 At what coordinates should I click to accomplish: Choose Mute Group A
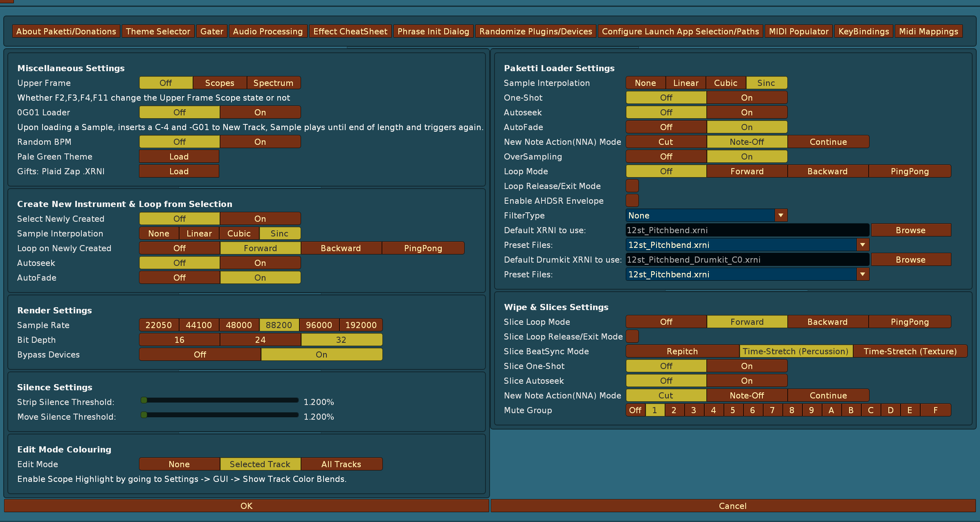[x=831, y=410]
